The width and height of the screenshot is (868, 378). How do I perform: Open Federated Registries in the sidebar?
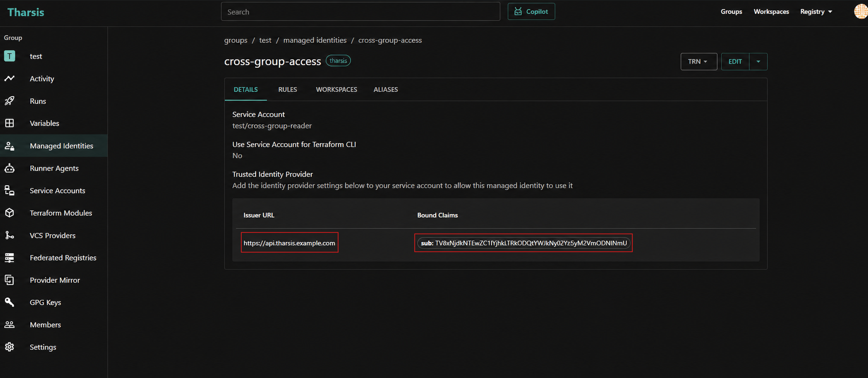(54, 258)
